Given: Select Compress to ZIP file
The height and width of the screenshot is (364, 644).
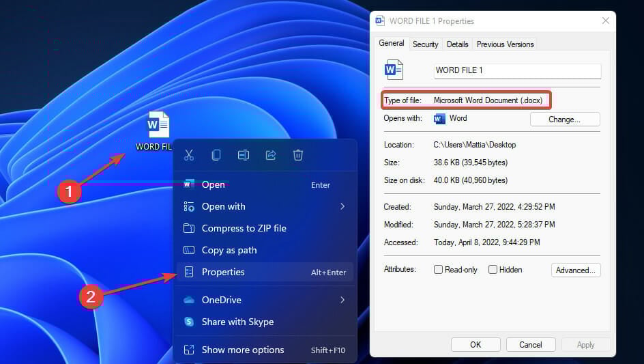Looking at the screenshot, I should click(265, 228).
